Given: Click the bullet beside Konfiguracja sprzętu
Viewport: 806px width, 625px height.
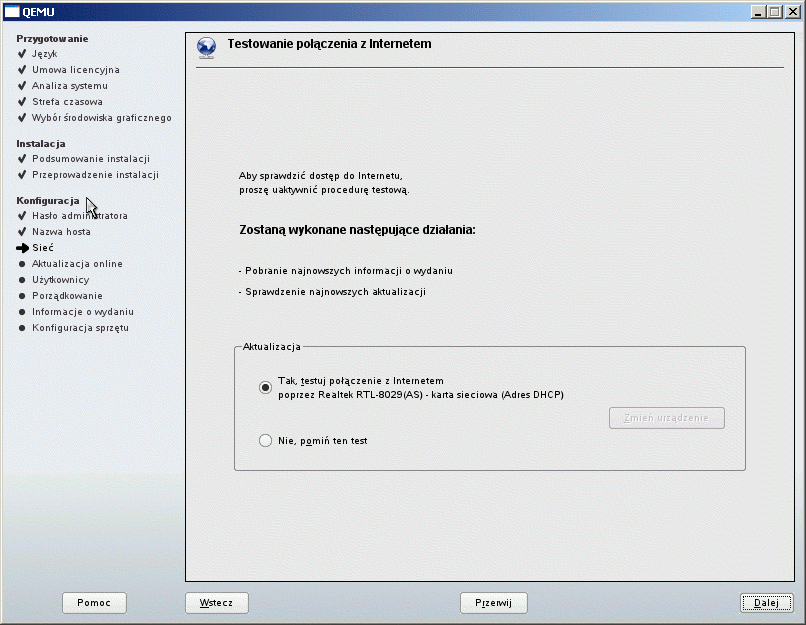Looking at the screenshot, I should [x=22, y=328].
